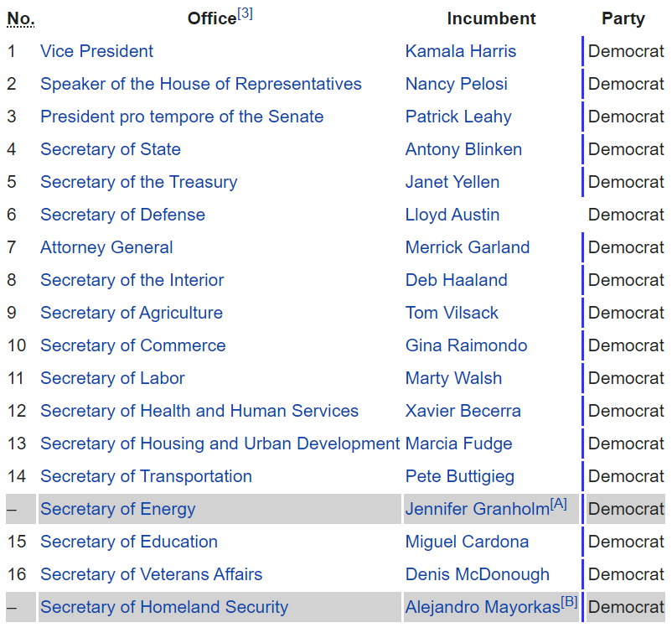Click the Nancy Pelosi incumbent link
Viewport: 672px width, 633px height.
point(456,84)
